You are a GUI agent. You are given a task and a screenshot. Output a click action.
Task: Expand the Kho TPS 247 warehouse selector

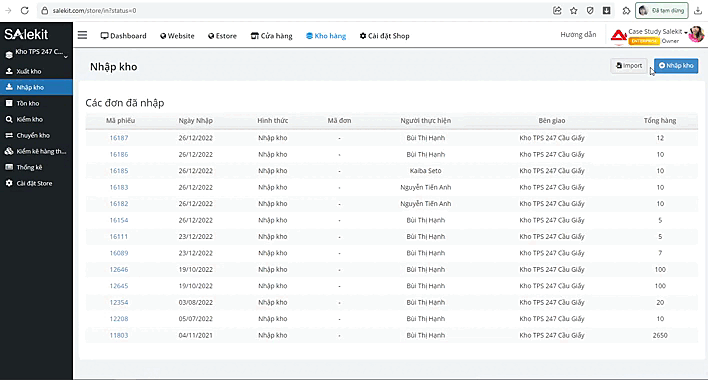tap(36, 54)
